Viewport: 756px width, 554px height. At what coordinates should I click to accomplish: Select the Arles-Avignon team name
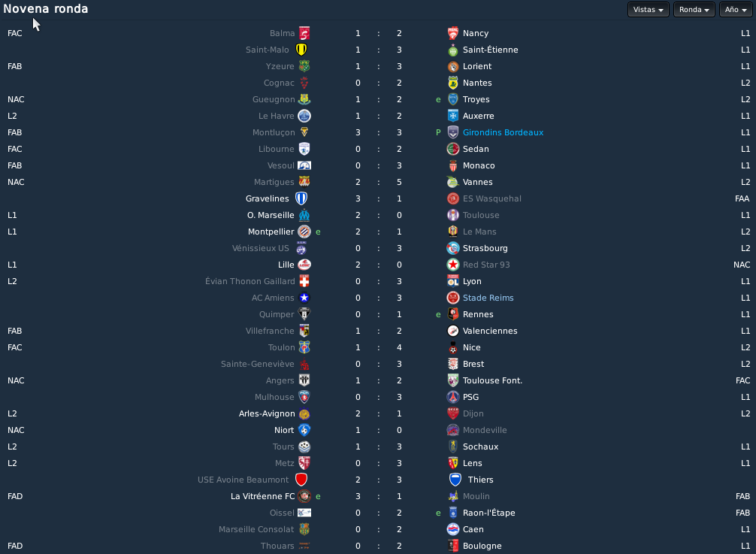coord(267,413)
